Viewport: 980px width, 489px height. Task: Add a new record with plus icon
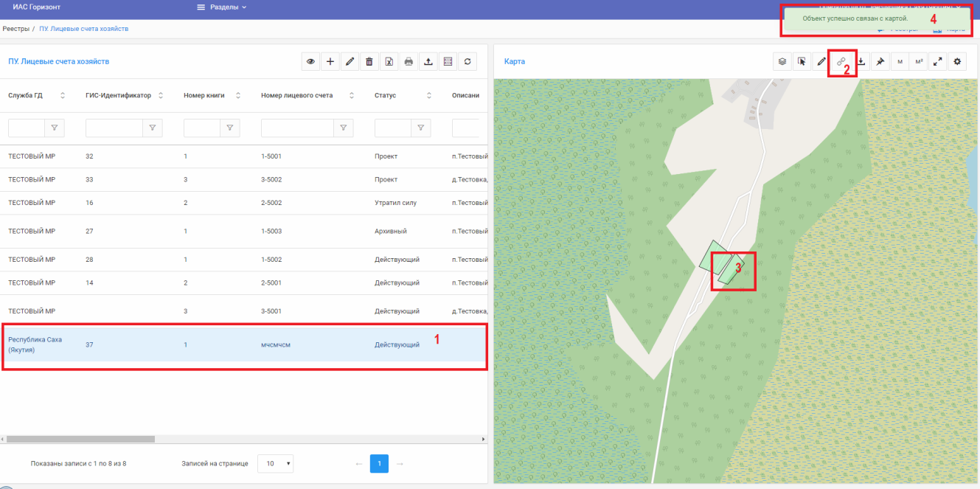coord(330,62)
